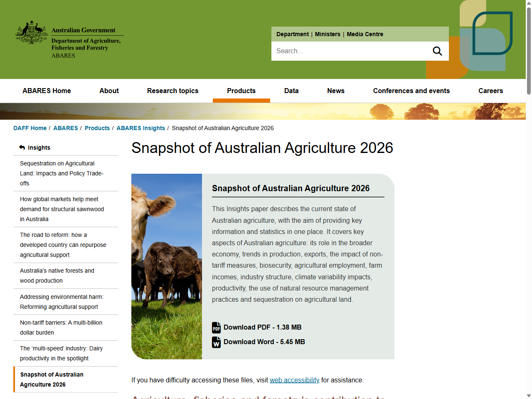Click the Word document icon
The height and width of the screenshot is (399, 532).
(x=216, y=342)
